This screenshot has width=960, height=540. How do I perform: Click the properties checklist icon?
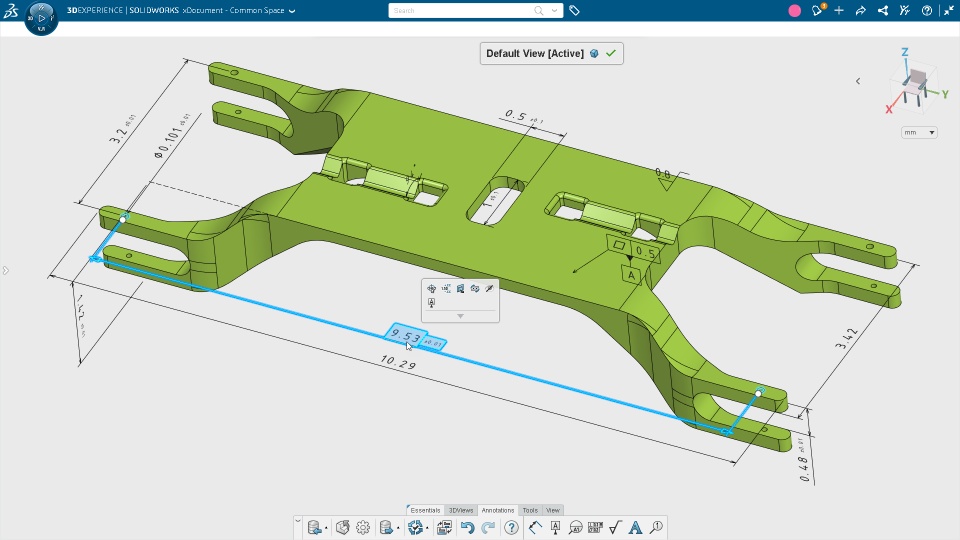(x=444, y=528)
